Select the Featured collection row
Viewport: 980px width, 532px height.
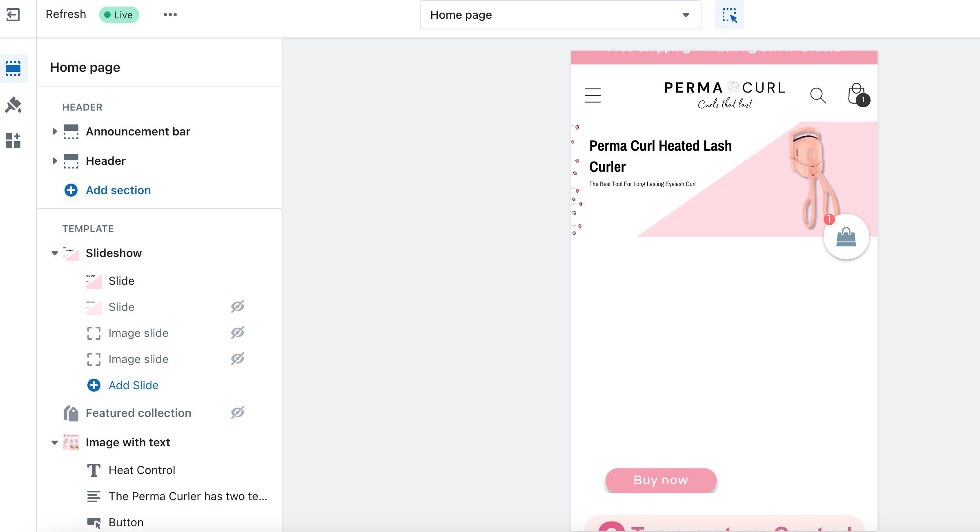pos(159,413)
